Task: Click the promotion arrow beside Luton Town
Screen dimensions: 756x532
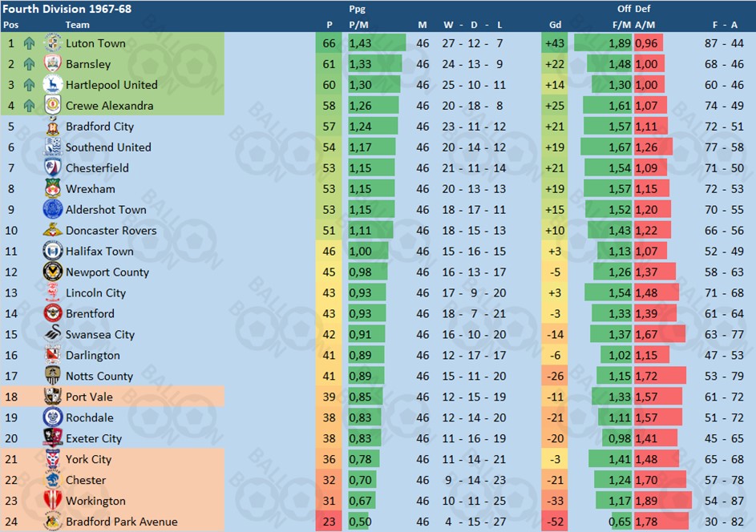Action: (x=30, y=43)
